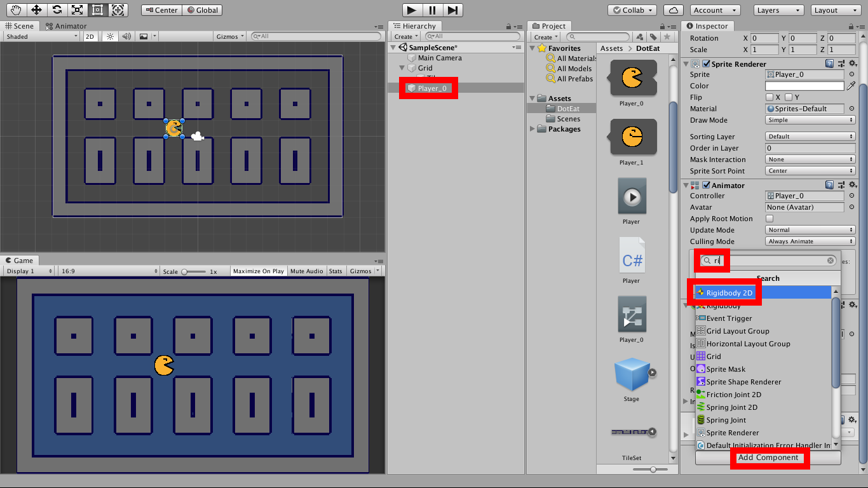Open the Collab menu button
This screenshot has width=868, height=488.
pyautogui.click(x=632, y=10)
